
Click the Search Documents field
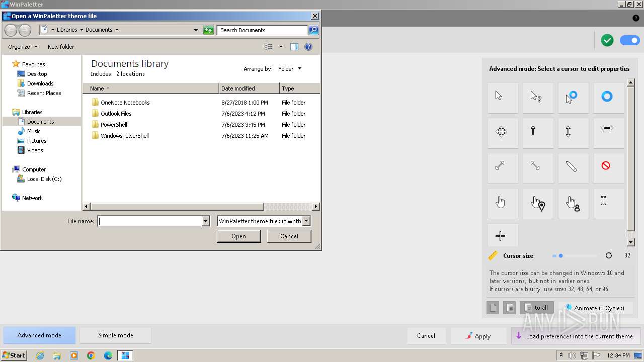pyautogui.click(x=263, y=30)
